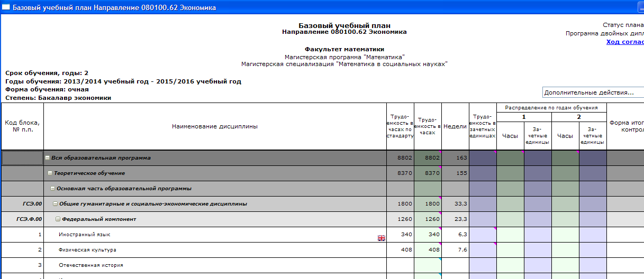Click the UK flag icon beside Иностранный язык
The height and width of the screenshot is (279, 644).
pos(381,238)
